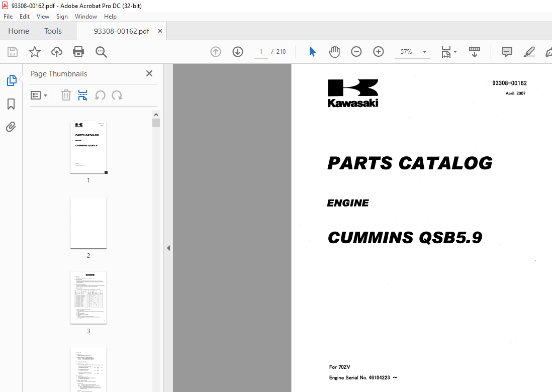This screenshot has height=392, width=552.
Task: Close the 93308-00162.pdf tab
Action: tap(160, 31)
